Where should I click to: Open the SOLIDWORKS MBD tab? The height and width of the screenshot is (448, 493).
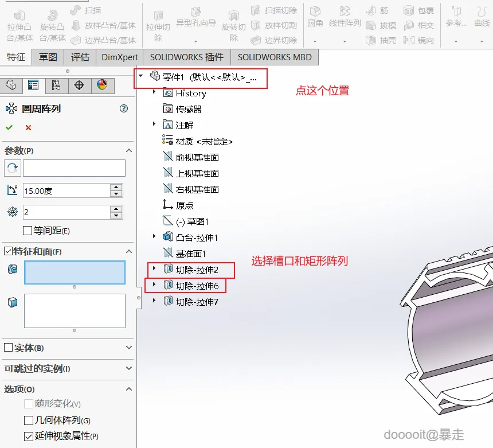pyautogui.click(x=275, y=57)
